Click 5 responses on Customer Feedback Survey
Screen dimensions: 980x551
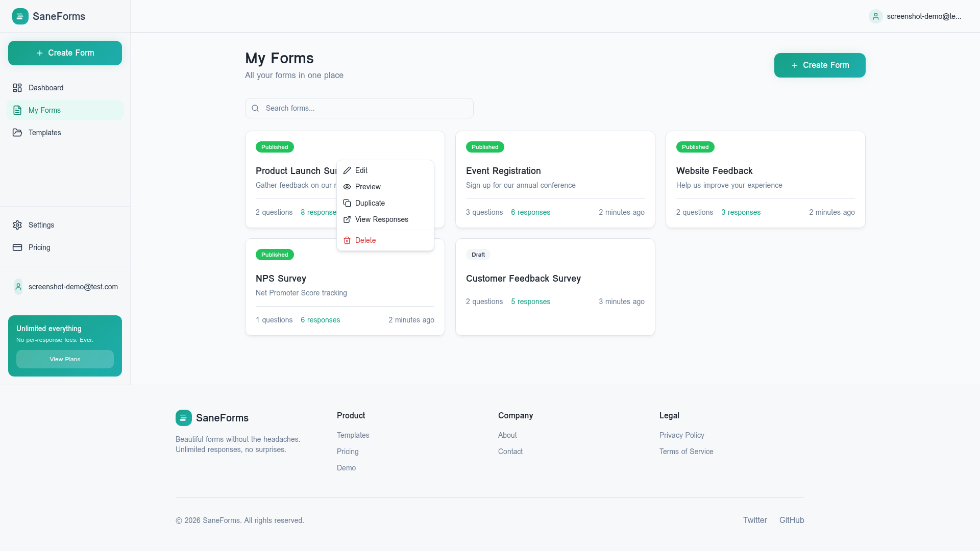(530, 302)
